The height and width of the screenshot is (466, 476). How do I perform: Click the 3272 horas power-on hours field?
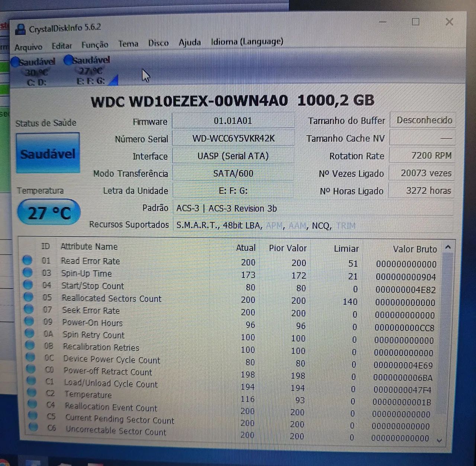(x=421, y=191)
